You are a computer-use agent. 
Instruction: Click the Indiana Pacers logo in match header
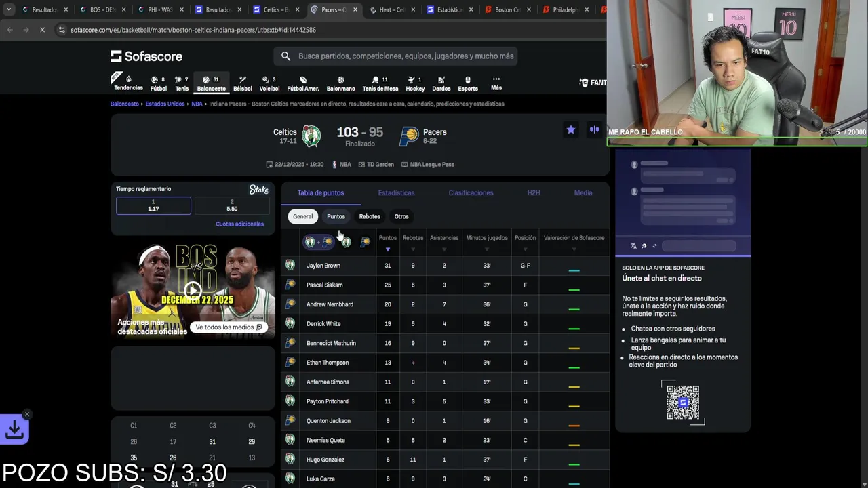coord(409,136)
